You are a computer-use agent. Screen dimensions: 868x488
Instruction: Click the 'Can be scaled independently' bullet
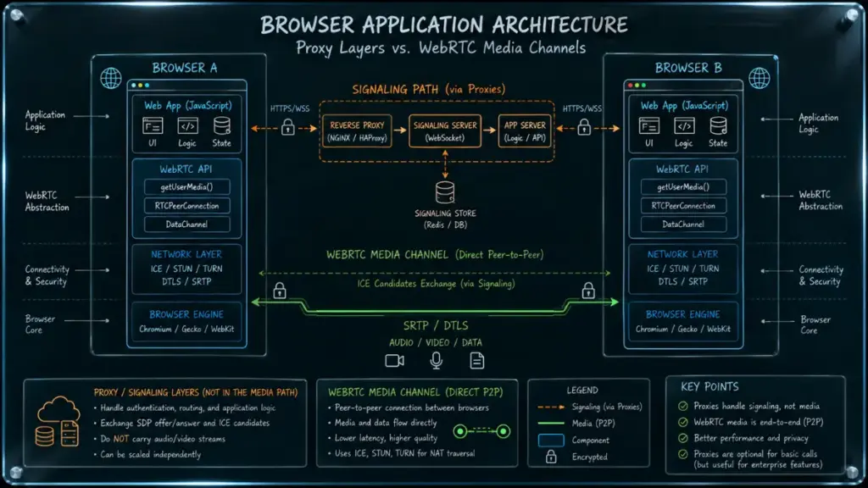[x=147, y=454]
